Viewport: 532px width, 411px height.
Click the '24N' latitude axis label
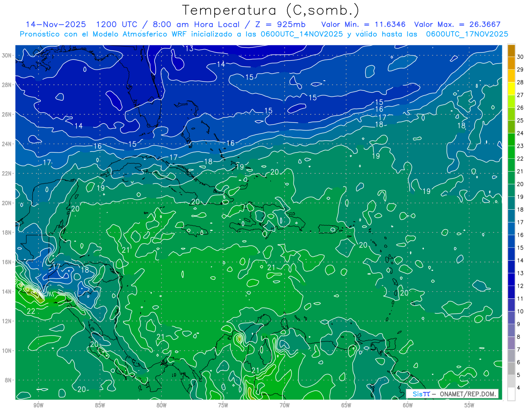8,144
